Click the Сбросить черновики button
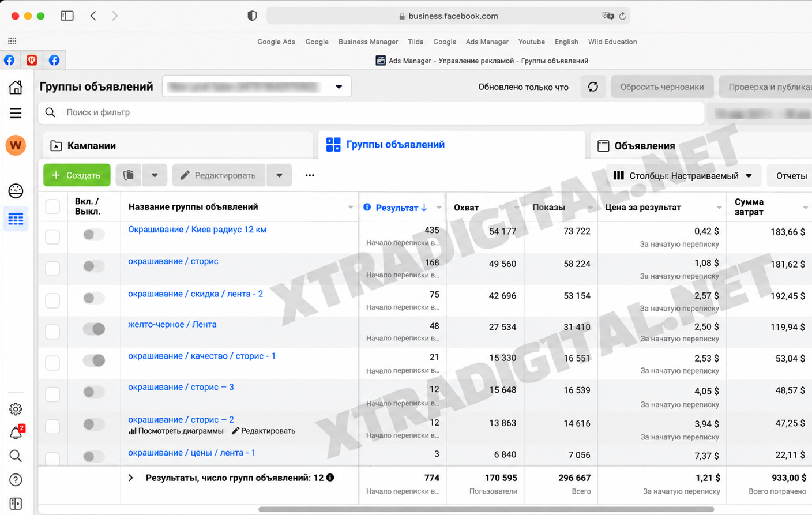The width and height of the screenshot is (812, 515). (x=662, y=87)
